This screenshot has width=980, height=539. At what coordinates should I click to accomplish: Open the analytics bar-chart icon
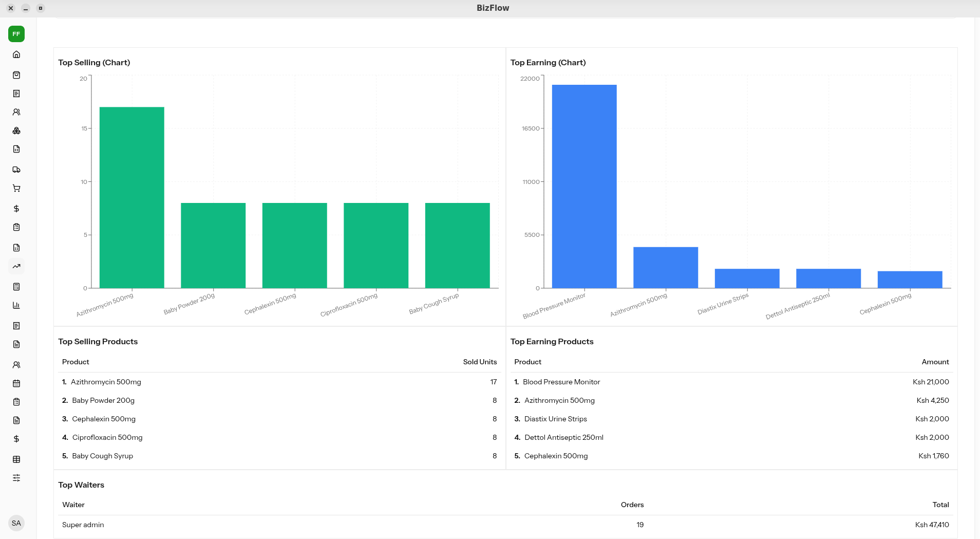pyautogui.click(x=16, y=305)
